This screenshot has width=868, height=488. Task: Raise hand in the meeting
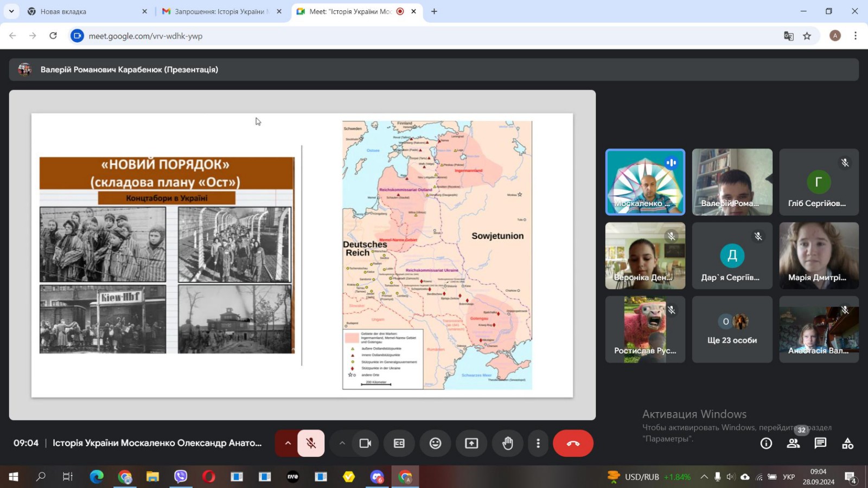pos(507,443)
